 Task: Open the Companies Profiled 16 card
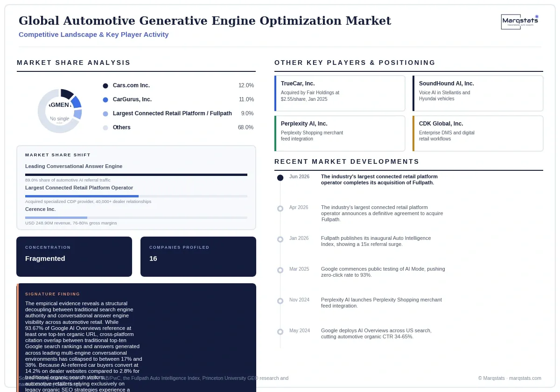(x=198, y=257)
